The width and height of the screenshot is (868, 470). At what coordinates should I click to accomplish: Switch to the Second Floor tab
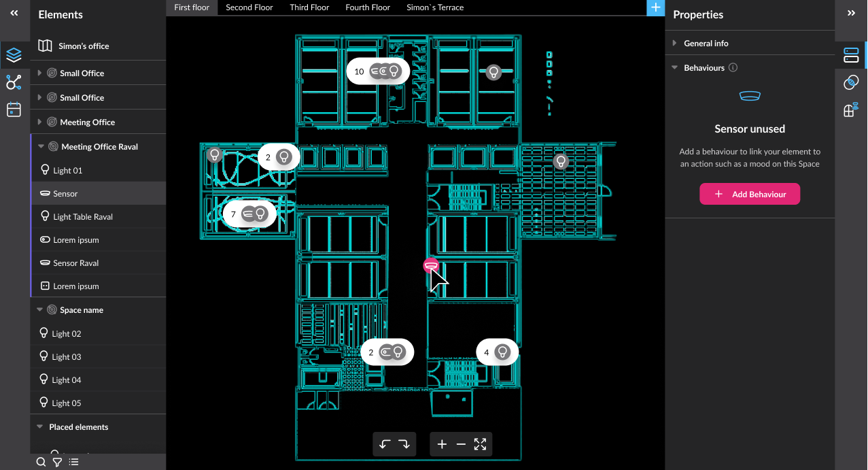click(249, 7)
